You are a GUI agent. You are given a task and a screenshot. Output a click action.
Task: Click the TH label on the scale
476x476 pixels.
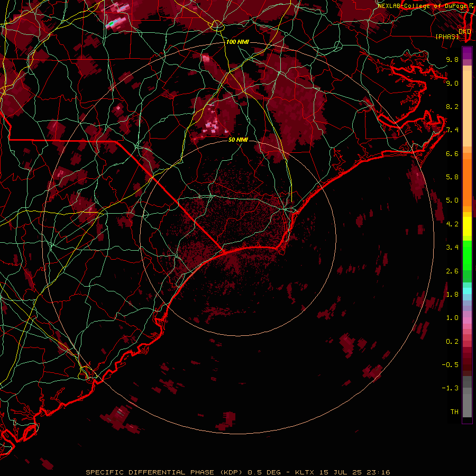point(454,411)
